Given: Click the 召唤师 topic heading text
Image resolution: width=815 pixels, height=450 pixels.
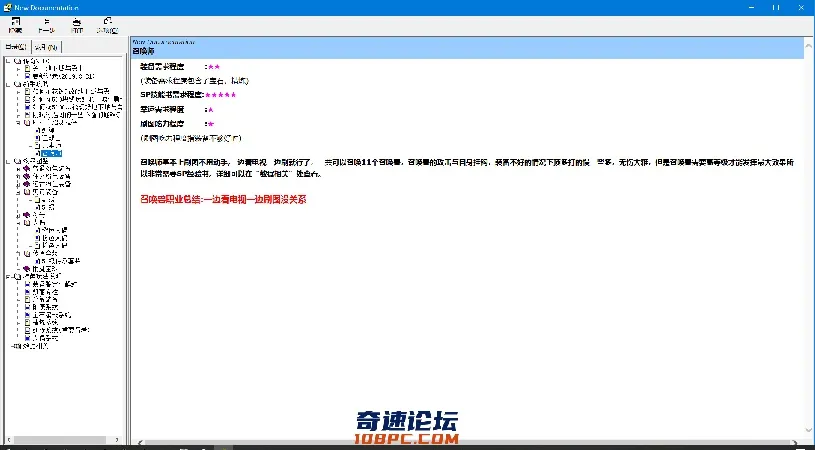Looking at the screenshot, I should pos(143,51).
